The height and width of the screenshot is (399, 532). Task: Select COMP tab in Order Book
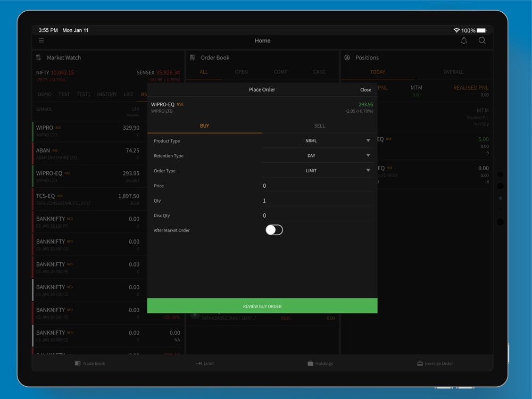coord(280,72)
